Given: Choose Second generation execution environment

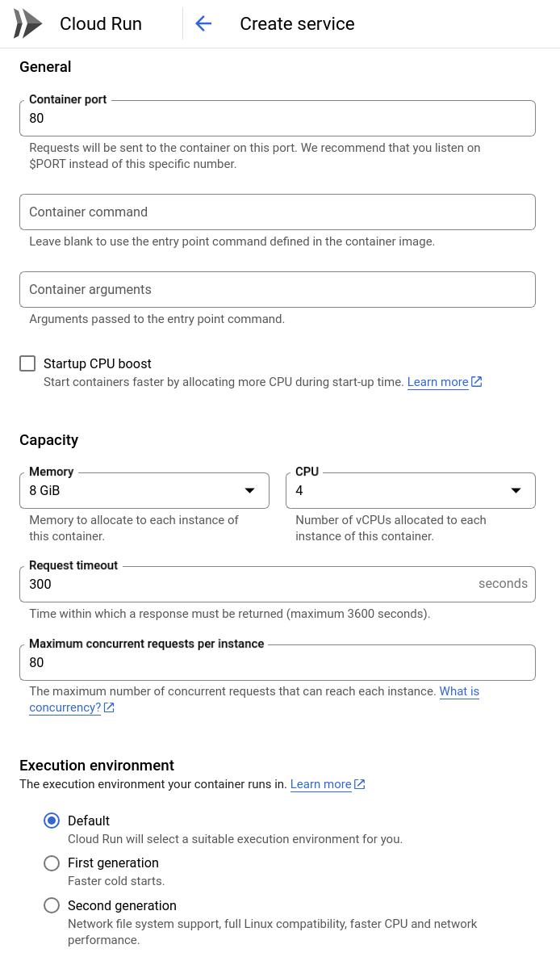Looking at the screenshot, I should (52, 905).
